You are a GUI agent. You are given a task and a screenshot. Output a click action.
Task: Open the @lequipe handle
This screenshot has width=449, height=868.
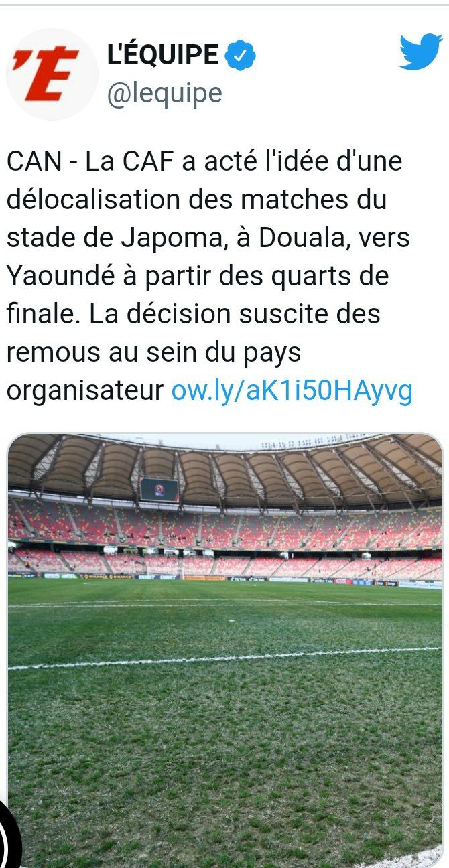pyautogui.click(x=165, y=94)
